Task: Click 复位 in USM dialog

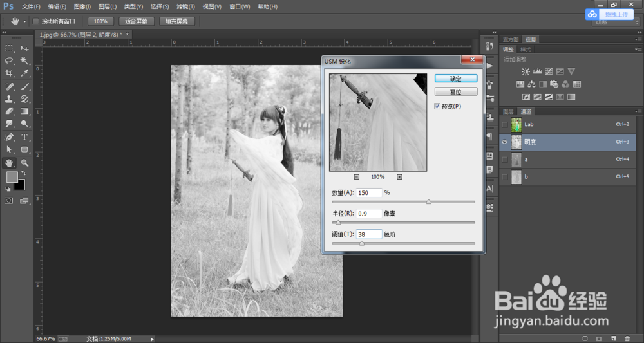Action: [456, 91]
